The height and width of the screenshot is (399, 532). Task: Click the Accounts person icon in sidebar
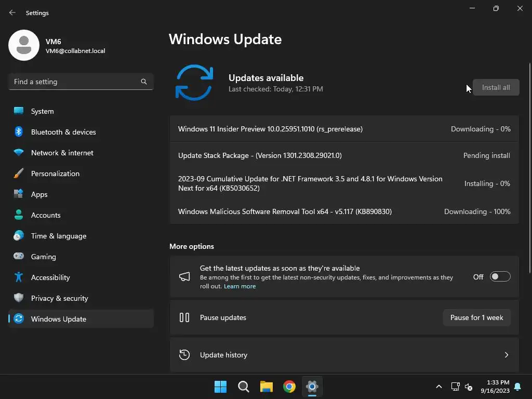19,215
